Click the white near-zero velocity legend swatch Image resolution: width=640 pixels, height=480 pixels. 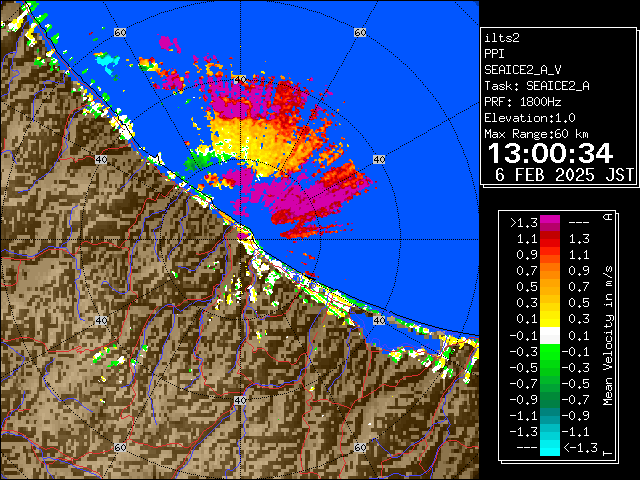(550, 336)
